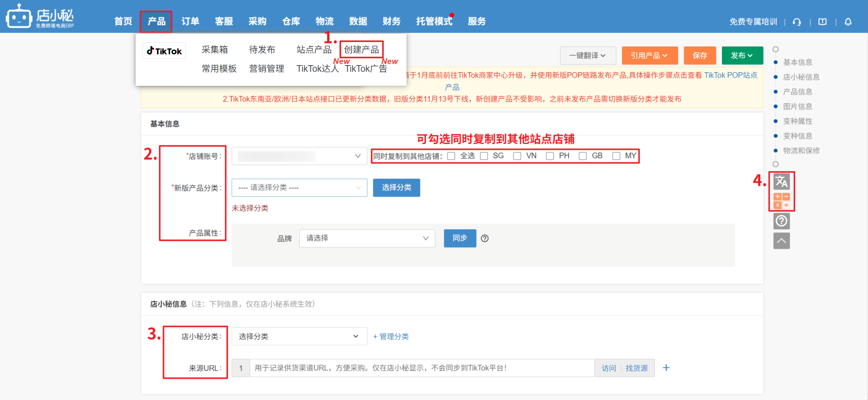This screenshot has width=868, height=400.
Task: Open the 品牌 请选择 dropdown
Action: pos(367,238)
